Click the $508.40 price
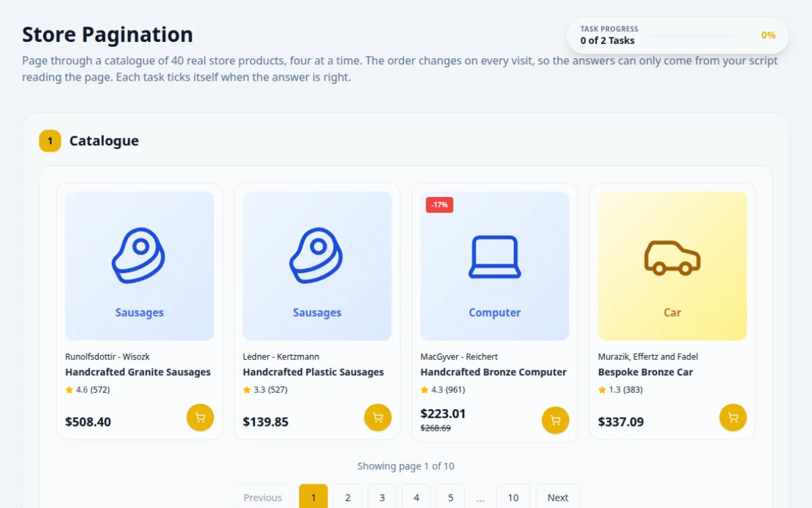812x508 pixels. point(88,422)
